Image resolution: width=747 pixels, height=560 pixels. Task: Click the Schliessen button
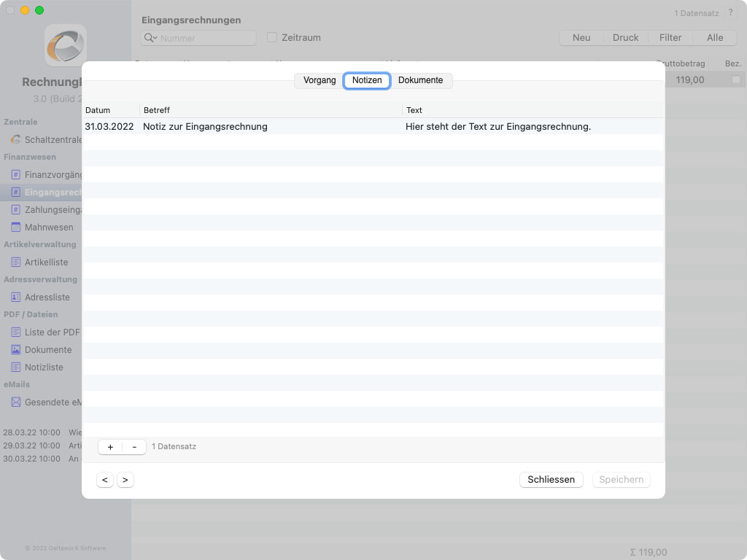tap(551, 479)
